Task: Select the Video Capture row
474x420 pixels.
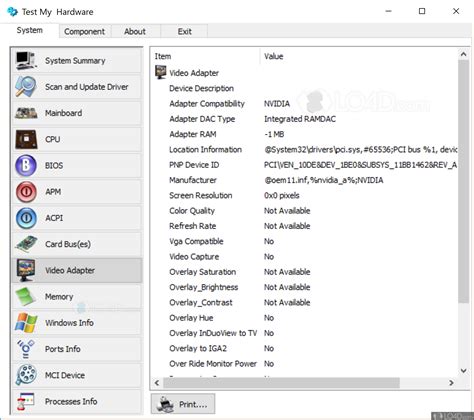Action: point(305,257)
